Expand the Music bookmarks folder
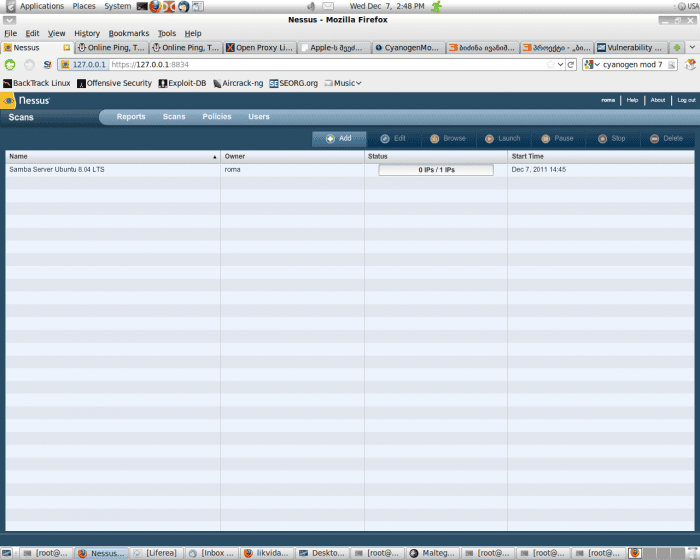 [343, 84]
